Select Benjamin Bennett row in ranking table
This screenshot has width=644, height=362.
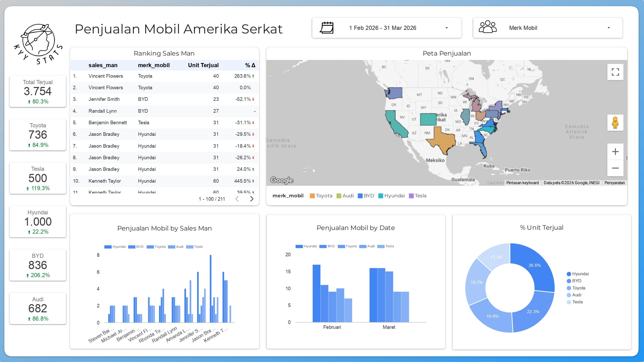tap(164, 123)
